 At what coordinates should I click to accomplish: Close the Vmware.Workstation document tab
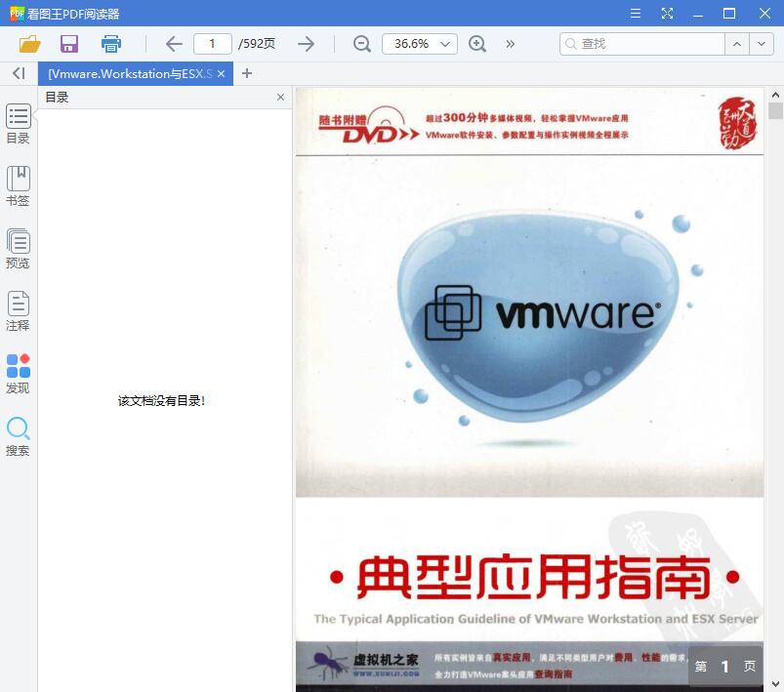[221, 74]
